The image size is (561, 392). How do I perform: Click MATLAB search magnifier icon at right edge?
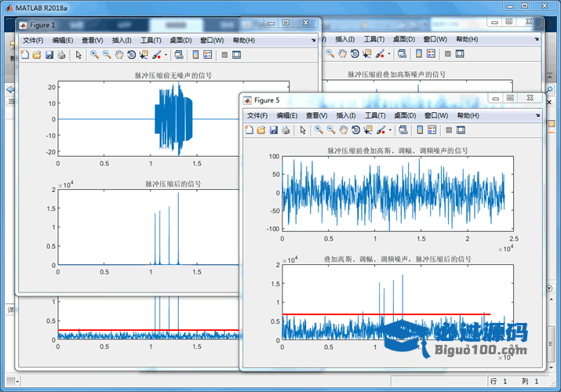click(549, 89)
